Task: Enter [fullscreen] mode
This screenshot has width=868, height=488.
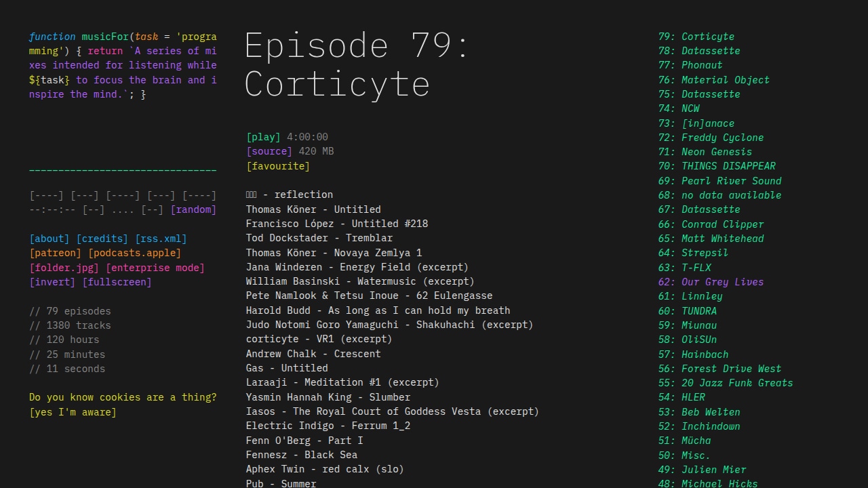Action: click(117, 282)
